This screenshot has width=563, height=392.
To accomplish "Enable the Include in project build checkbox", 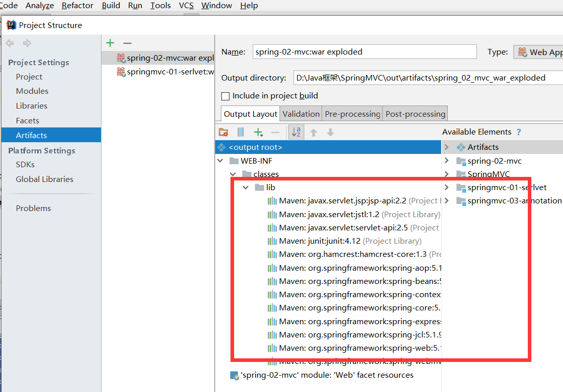I will (225, 96).
